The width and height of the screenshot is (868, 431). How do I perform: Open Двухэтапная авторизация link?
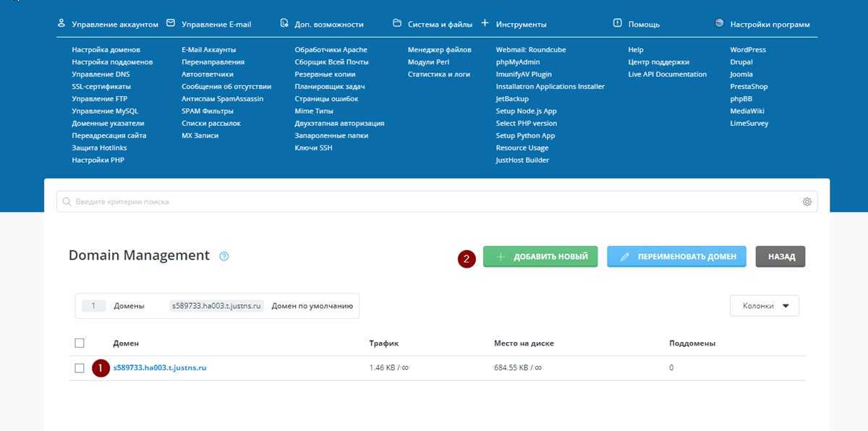click(x=340, y=124)
